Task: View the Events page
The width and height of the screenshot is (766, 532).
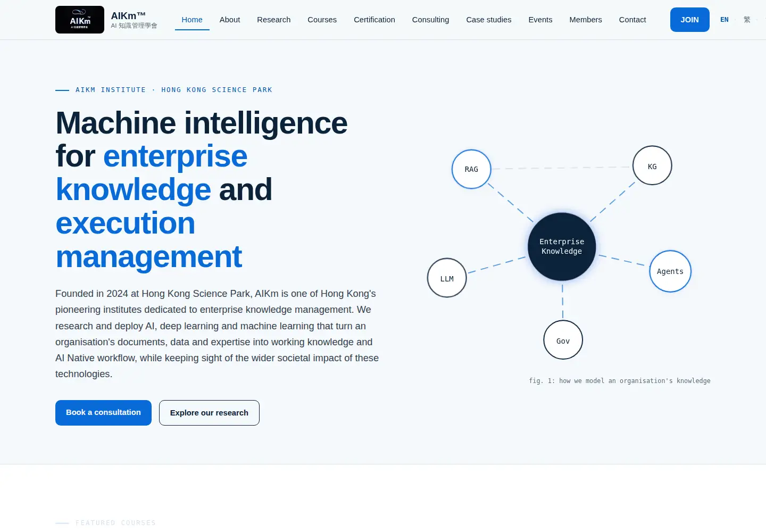Action: (540, 20)
